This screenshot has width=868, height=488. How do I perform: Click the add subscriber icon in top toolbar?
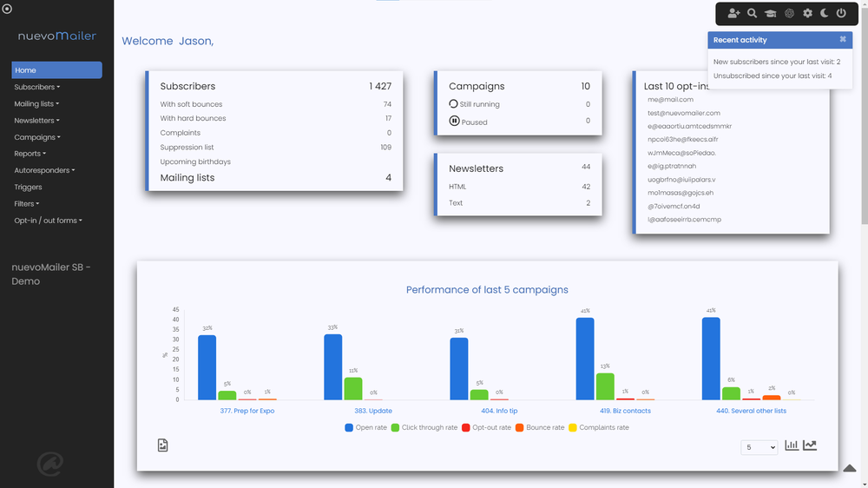(733, 13)
